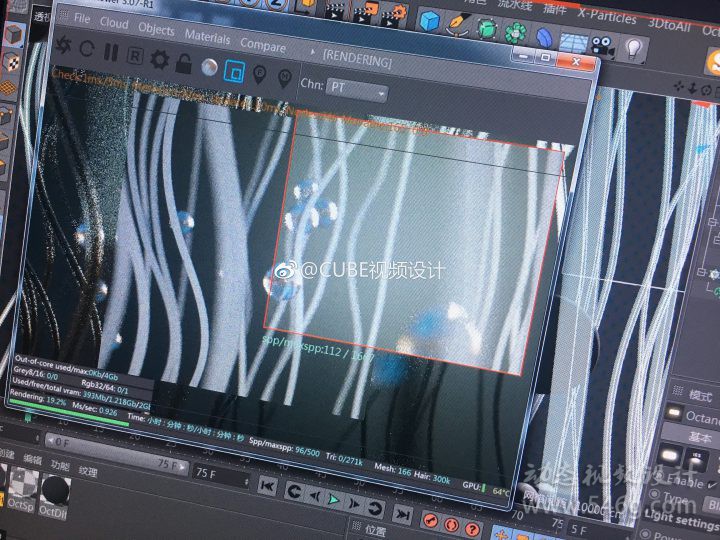The width and height of the screenshot is (720, 540).
Task: Select the orange workplane grid icon in left toolbar
Action: tap(8, 87)
